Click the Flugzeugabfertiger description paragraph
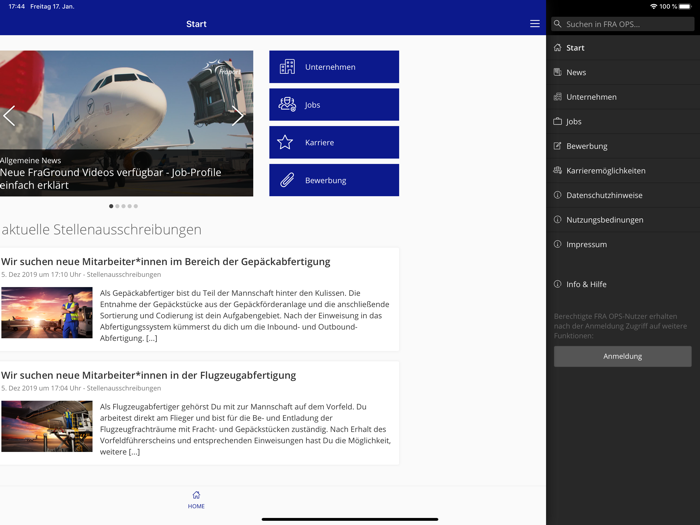Viewport: 700px width, 525px height. point(246,429)
